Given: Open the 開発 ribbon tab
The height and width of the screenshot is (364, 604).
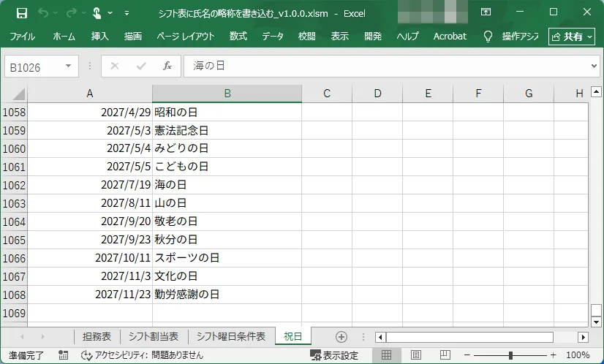Looking at the screenshot, I should click(373, 37).
